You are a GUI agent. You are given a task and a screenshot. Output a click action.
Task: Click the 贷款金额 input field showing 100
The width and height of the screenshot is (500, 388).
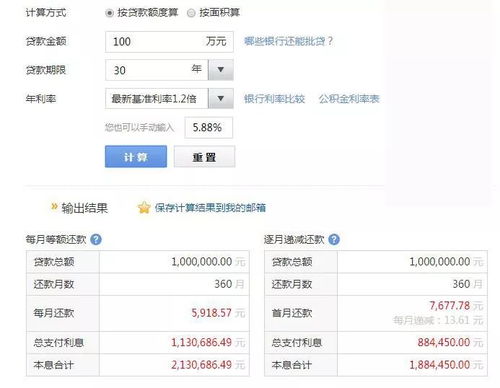(x=169, y=42)
